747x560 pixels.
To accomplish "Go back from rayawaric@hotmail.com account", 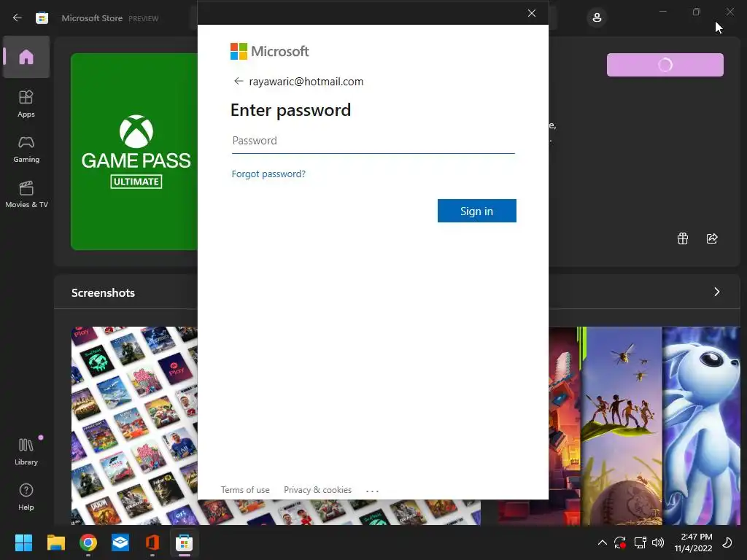I will [x=239, y=81].
